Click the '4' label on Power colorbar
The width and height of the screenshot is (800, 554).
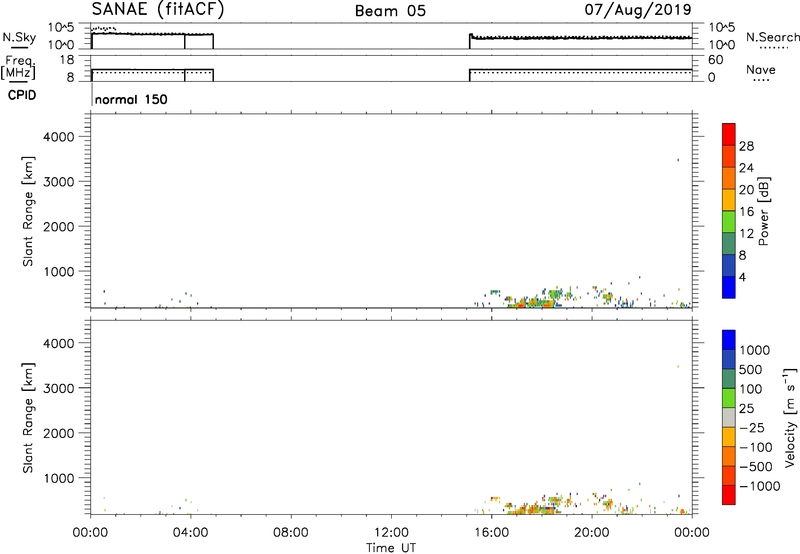pyautogui.click(x=742, y=277)
